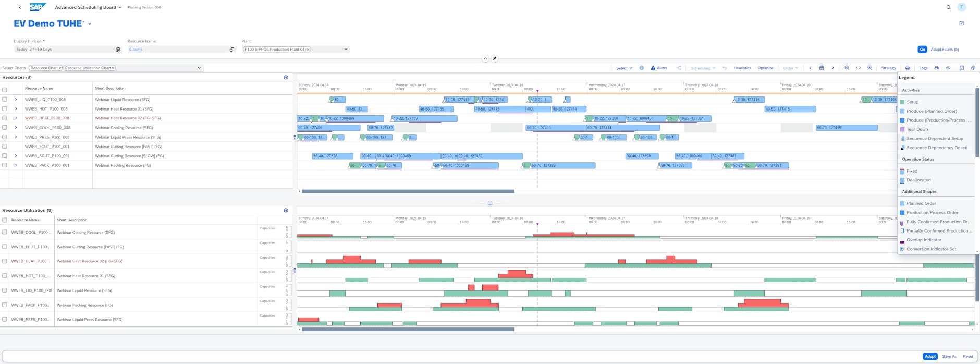This screenshot has height=364, width=980.
Task: Check WWEB_COOL utilization row checkbox
Action: tap(5, 233)
